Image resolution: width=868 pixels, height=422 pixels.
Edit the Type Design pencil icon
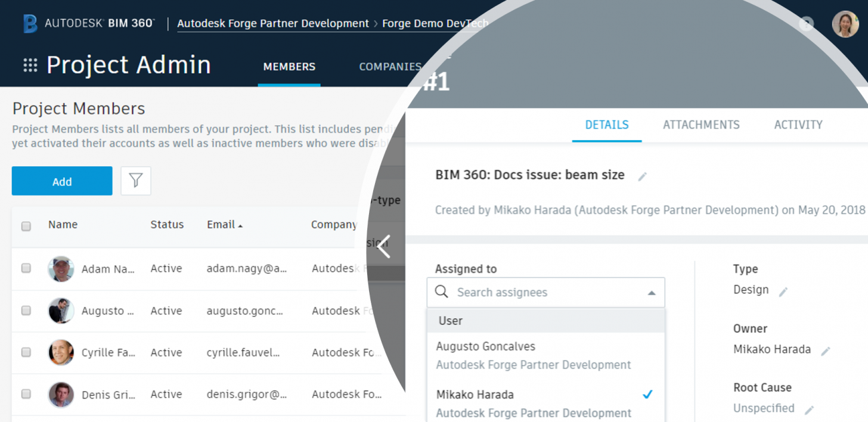click(783, 291)
